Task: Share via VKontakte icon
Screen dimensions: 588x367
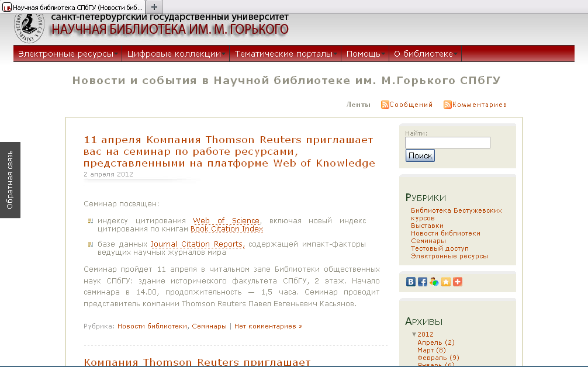Action: pos(411,282)
